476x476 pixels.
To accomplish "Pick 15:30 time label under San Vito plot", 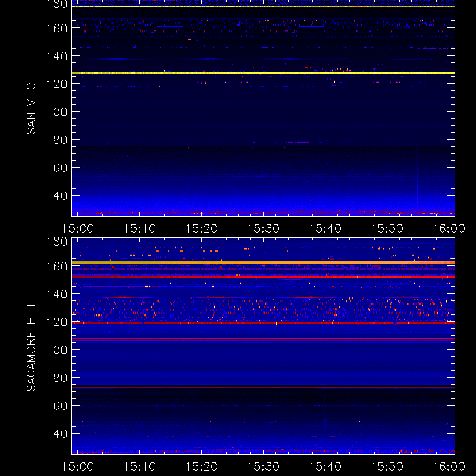I will click(263, 228).
